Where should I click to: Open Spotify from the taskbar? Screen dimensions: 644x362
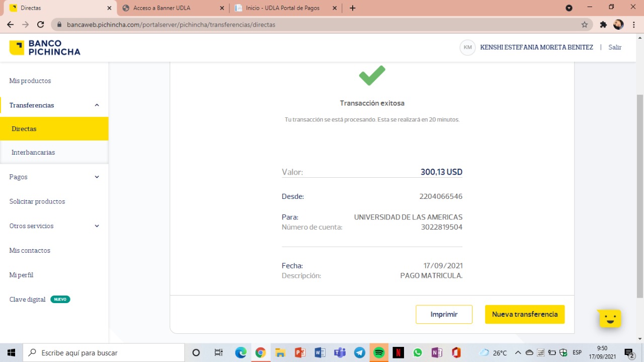pos(379,352)
